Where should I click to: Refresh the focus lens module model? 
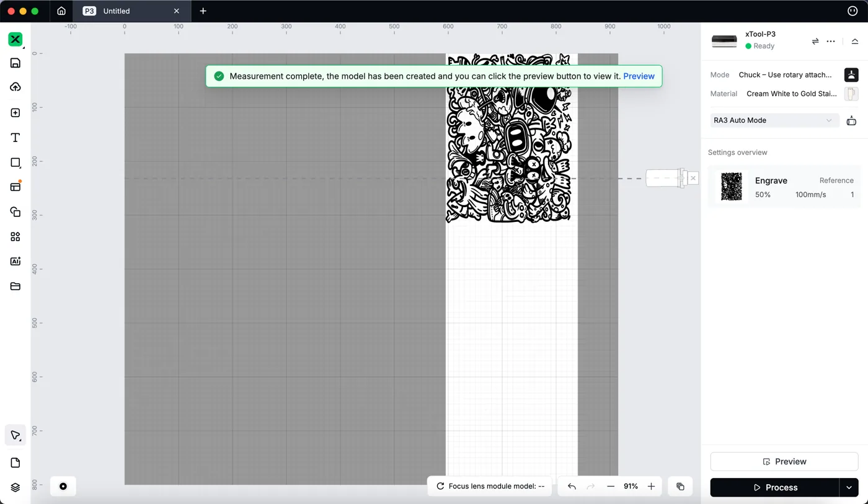(440, 486)
